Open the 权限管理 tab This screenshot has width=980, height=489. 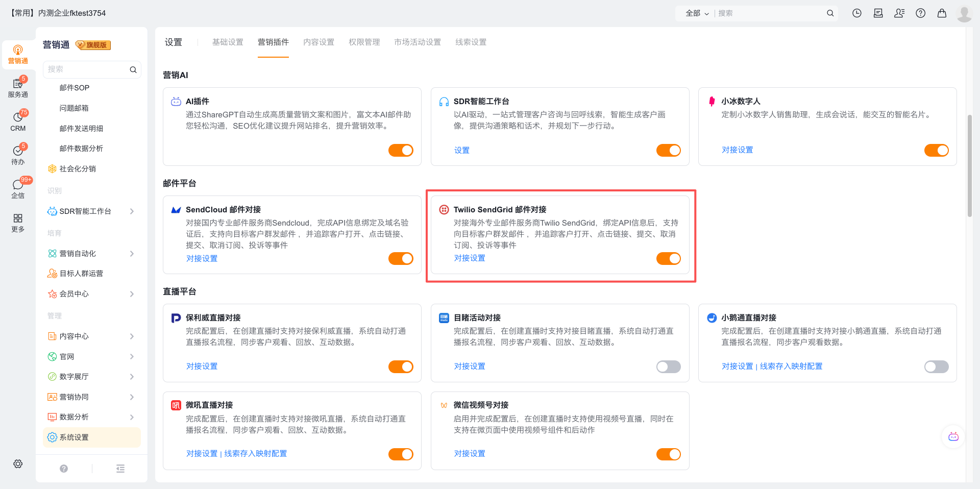[x=364, y=42]
